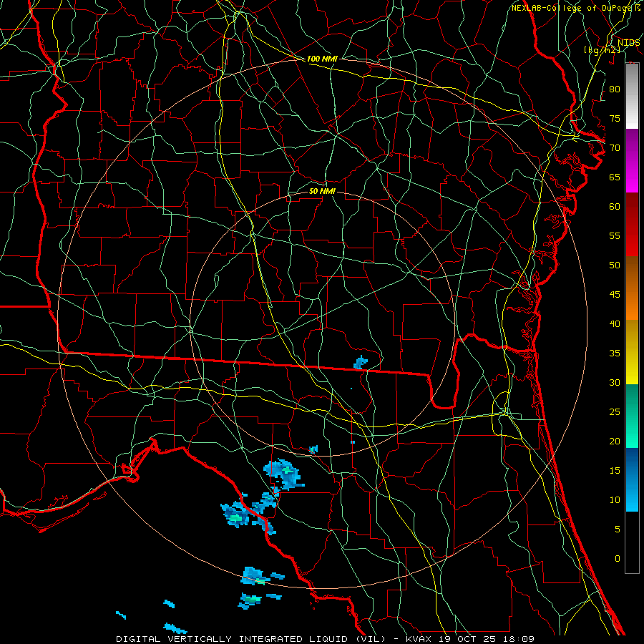The image size is (644, 644).
Task: Click the 15 tick label on the scale
Action: 615,470
